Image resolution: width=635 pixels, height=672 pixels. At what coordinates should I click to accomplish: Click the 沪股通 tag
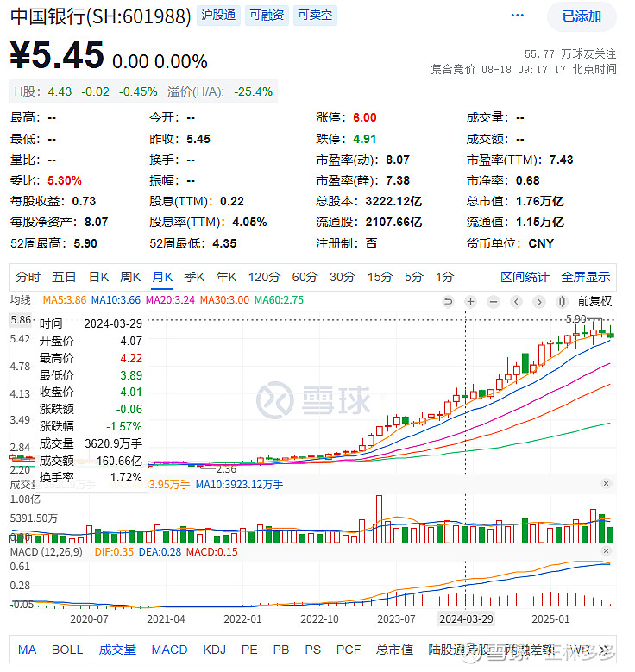218,16
